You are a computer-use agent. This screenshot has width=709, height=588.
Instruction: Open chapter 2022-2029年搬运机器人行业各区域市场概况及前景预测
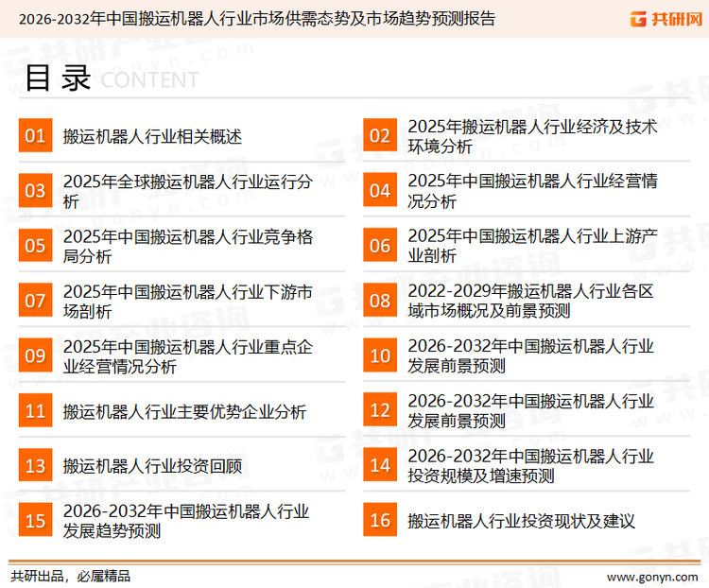(x=530, y=301)
